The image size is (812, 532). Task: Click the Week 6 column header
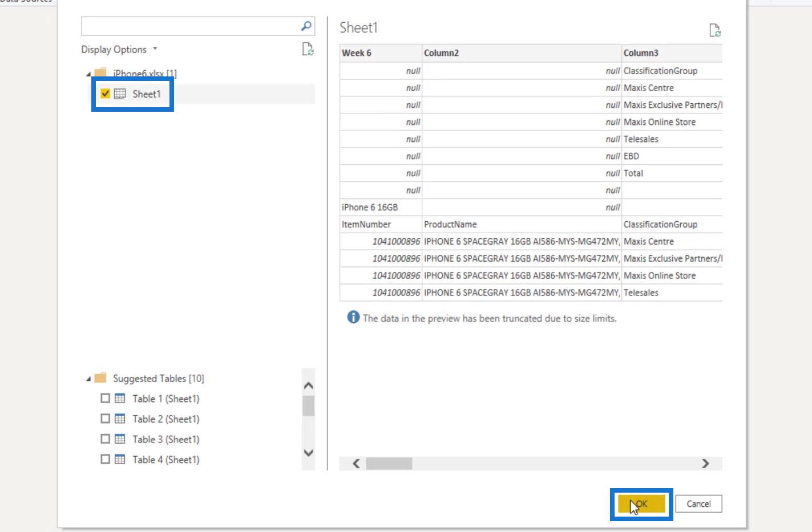coord(381,53)
